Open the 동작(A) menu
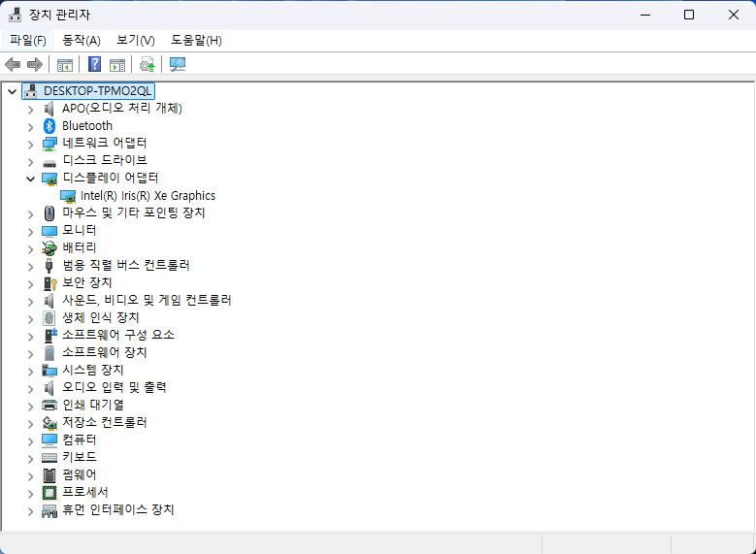Screen dimensions: 756x554 tap(81, 40)
